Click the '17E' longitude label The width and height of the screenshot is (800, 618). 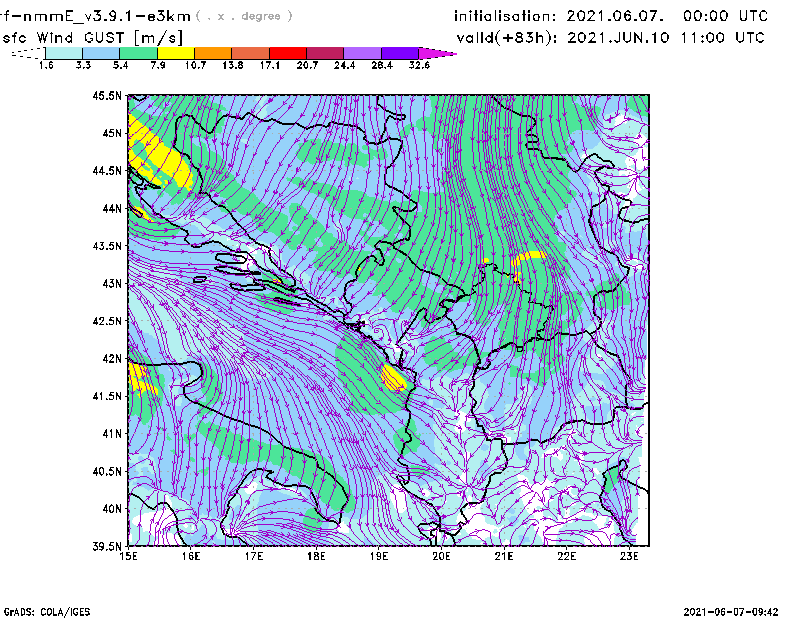[254, 556]
